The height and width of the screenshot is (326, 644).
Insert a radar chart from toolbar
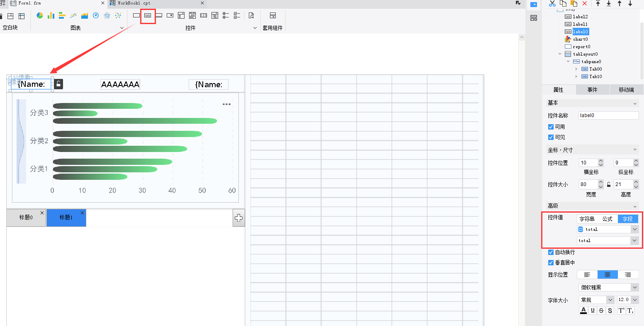click(107, 16)
